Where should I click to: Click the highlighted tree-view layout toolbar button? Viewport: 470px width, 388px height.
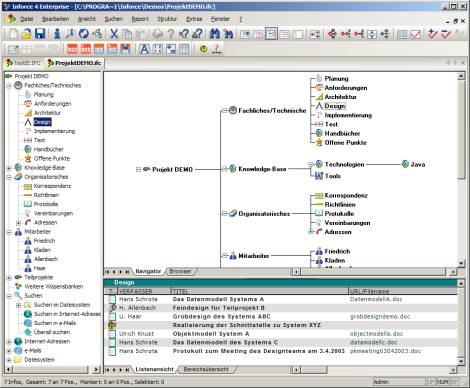(x=271, y=34)
